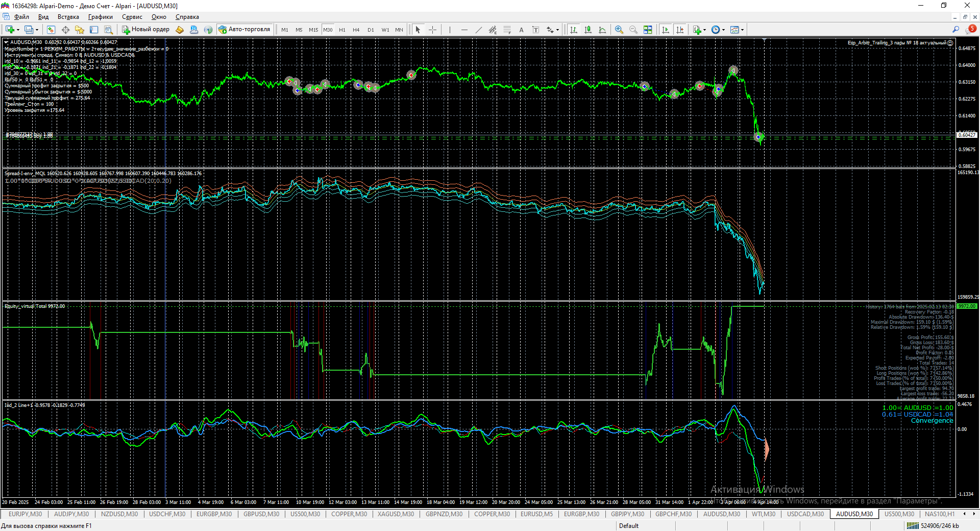Viewport: 980px width, 531px height.
Task: Toggle the Авто-торговля button
Action: click(x=244, y=30)
